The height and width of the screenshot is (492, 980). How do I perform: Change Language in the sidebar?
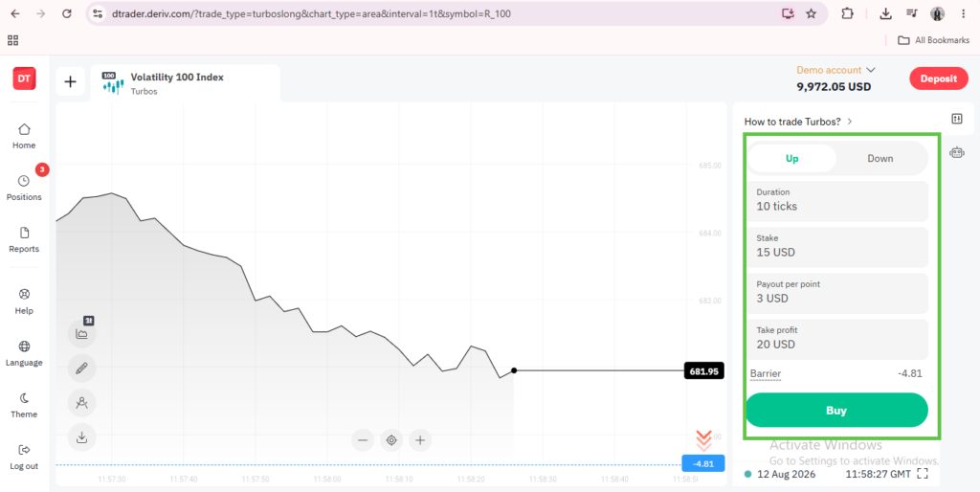(x=24, y=354)
